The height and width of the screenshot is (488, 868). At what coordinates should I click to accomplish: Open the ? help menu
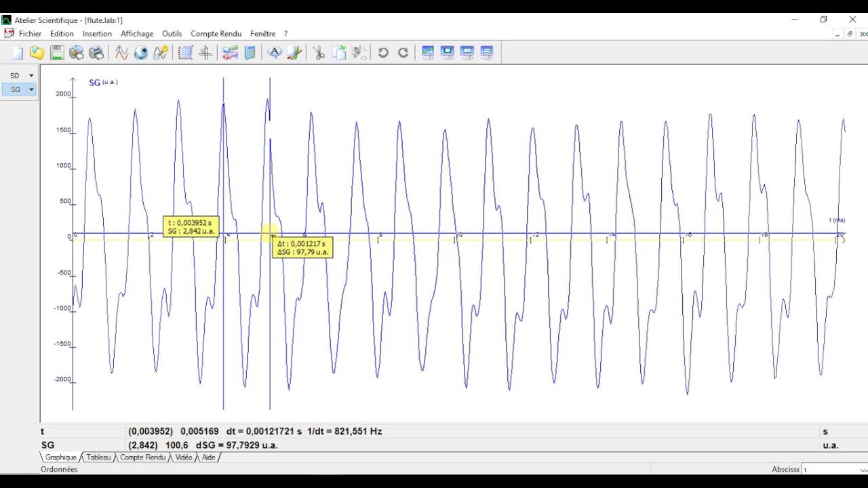[285, 33]
